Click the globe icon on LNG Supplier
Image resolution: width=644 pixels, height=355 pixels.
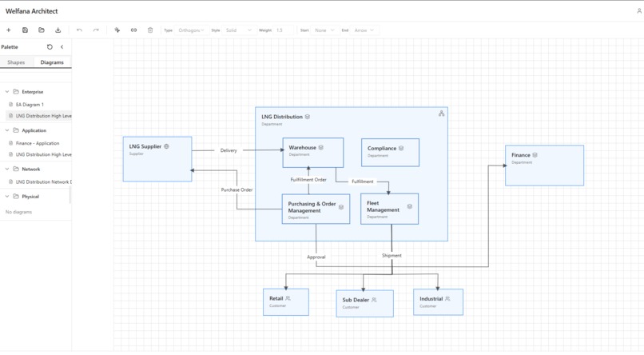point(166,146)
